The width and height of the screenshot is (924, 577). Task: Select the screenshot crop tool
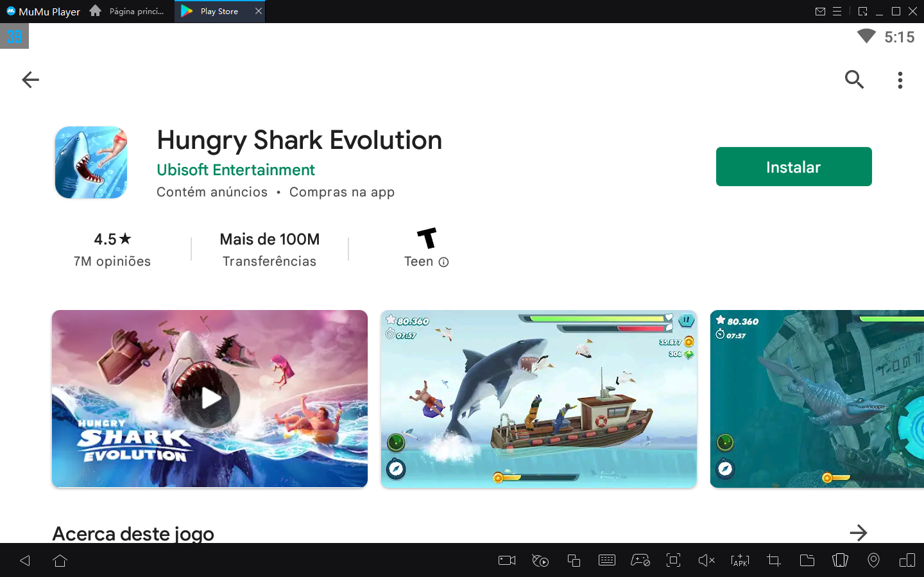[773, 560]
